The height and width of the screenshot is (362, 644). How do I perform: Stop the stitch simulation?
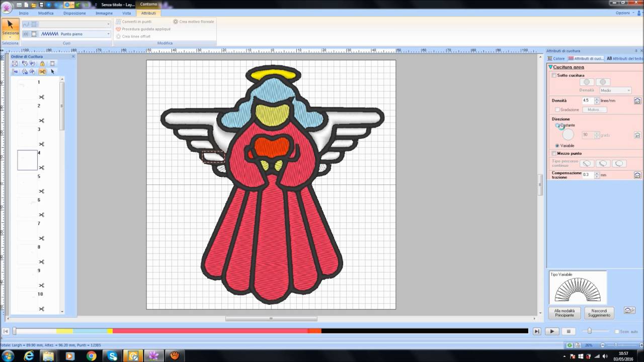click(x=569, y=331)
